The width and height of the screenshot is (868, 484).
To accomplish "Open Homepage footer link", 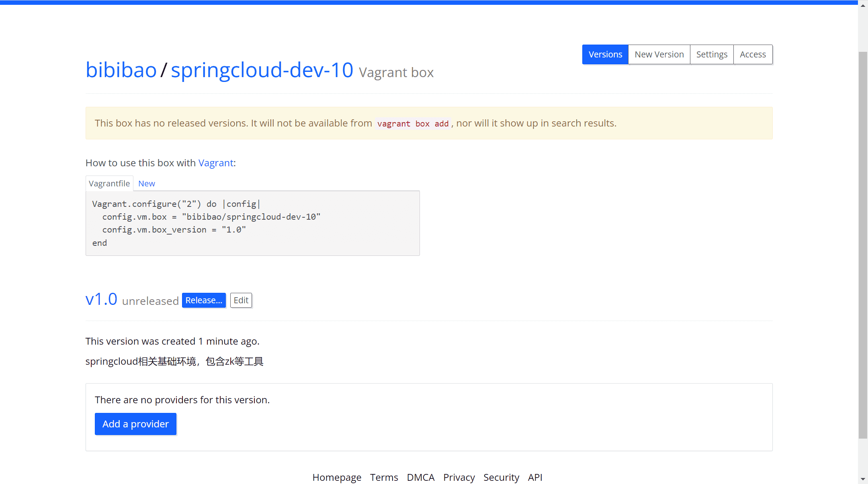I will pyautogui.click(x=337, y=477).
